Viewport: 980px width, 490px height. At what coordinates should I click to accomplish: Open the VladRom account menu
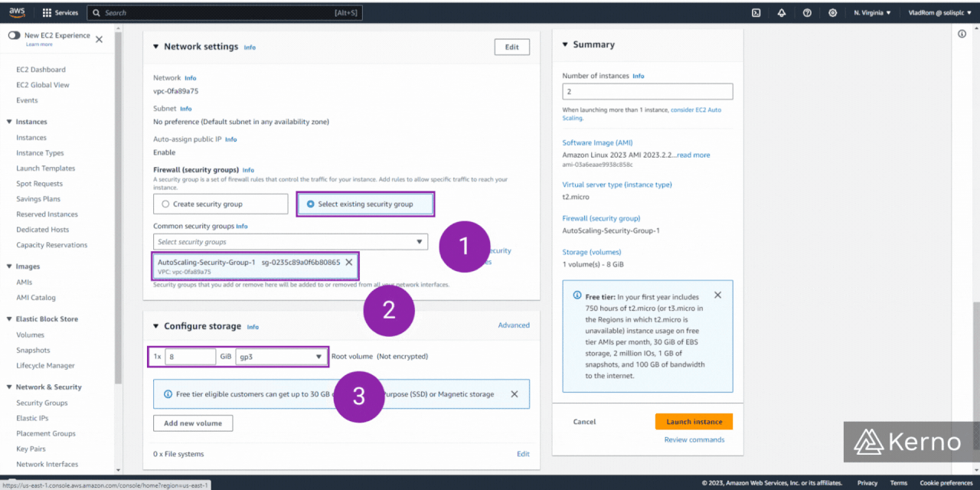pyautogui.click(x=939, y=13)
